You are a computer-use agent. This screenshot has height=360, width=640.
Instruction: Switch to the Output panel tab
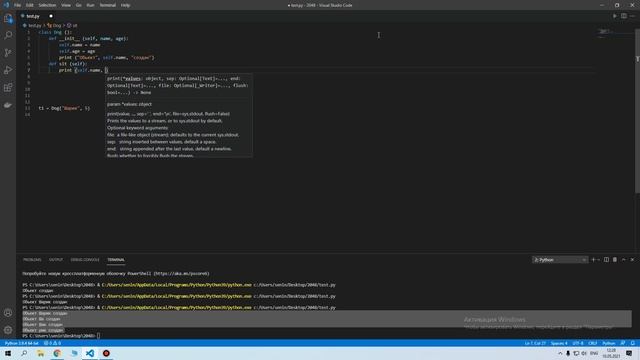56,260
